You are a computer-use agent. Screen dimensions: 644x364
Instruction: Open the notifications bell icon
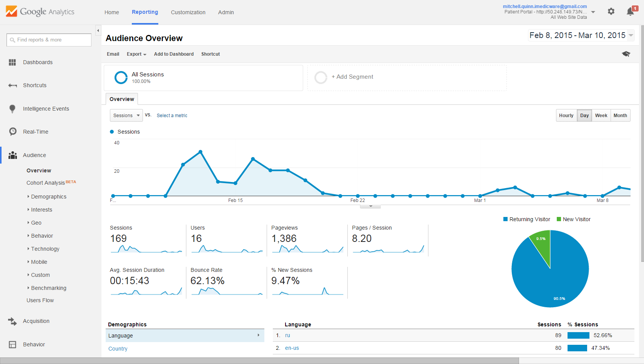(x=630, y=12)
